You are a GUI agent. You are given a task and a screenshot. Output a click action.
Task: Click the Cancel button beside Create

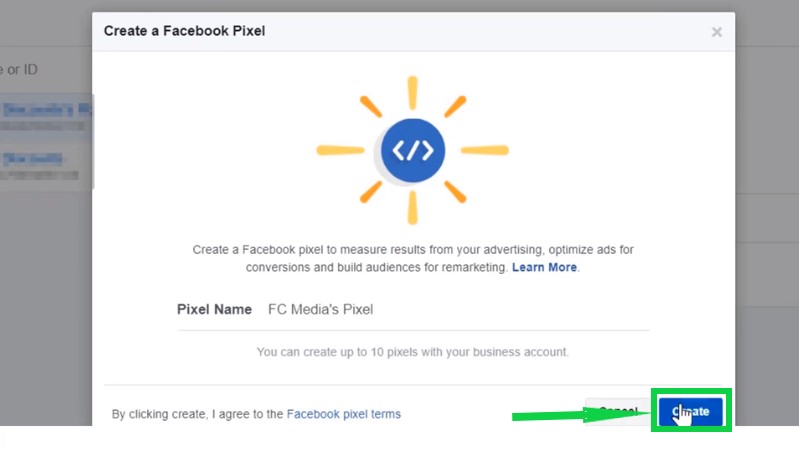[x=618, y=411]
